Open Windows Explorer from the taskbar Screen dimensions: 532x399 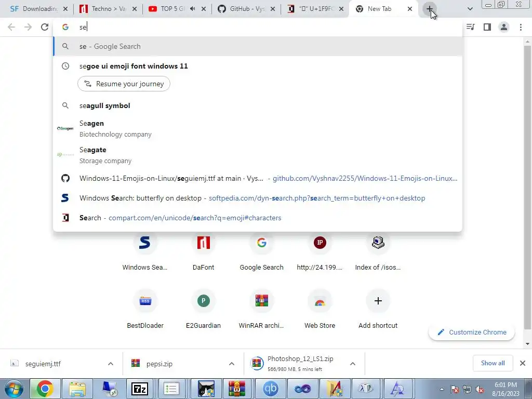click(x=77, y=389)
